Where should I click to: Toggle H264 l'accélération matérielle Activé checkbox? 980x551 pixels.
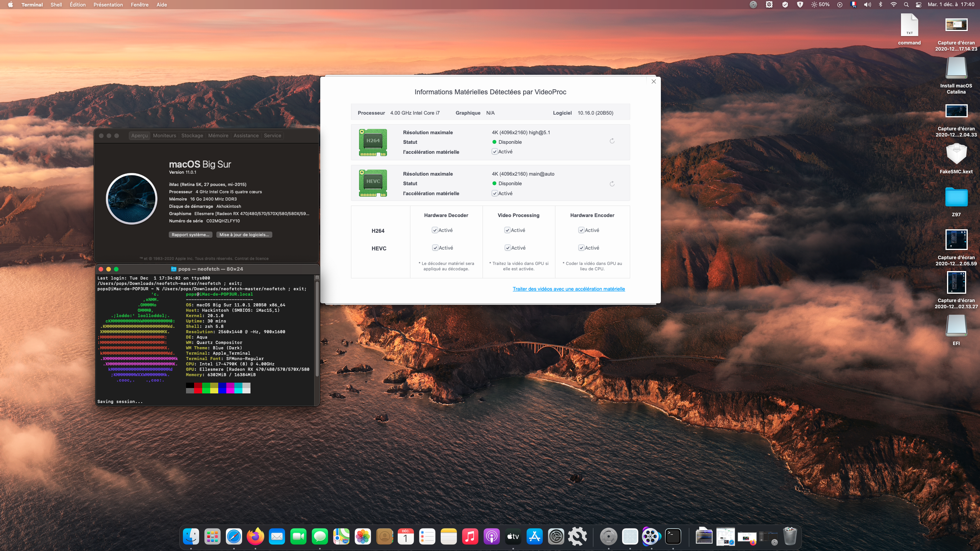495,152
